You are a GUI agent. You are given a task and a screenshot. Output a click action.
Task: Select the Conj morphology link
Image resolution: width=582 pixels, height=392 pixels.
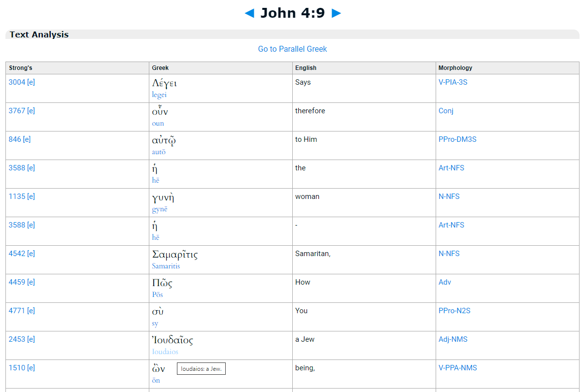[x=446, y=111]
